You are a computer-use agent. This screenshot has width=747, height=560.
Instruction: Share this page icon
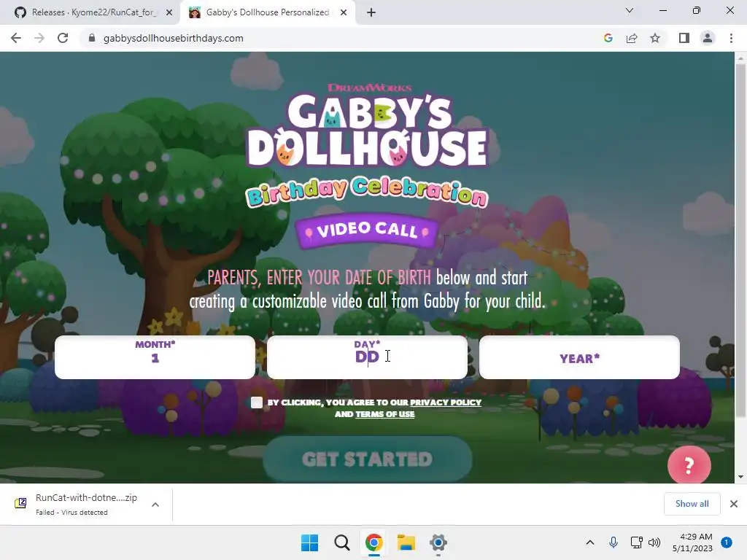[x=632, y=38]
